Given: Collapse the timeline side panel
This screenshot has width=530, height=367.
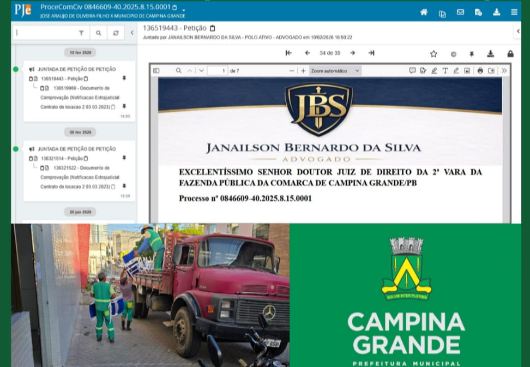Looking at the screenshot, I should [132, 33].
